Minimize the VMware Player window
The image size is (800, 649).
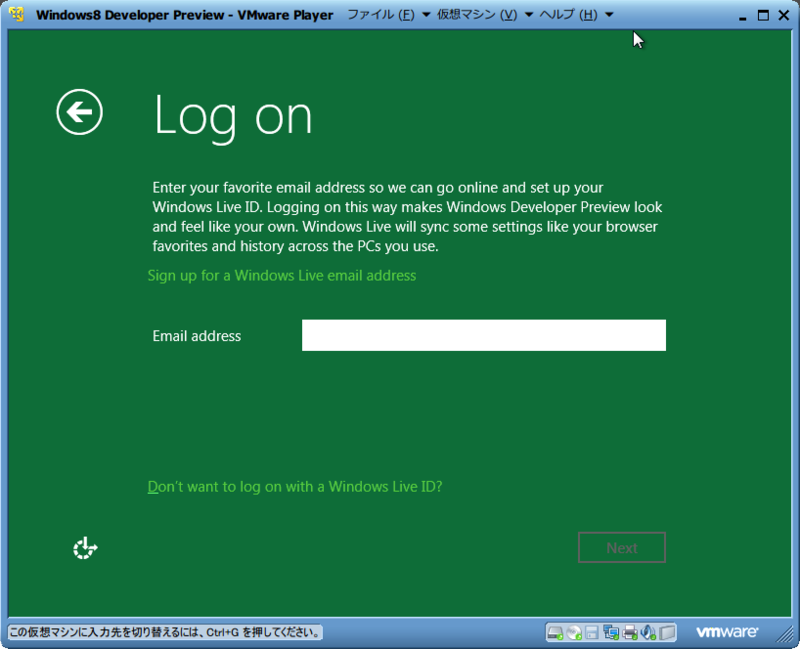[x=742, y=17]
